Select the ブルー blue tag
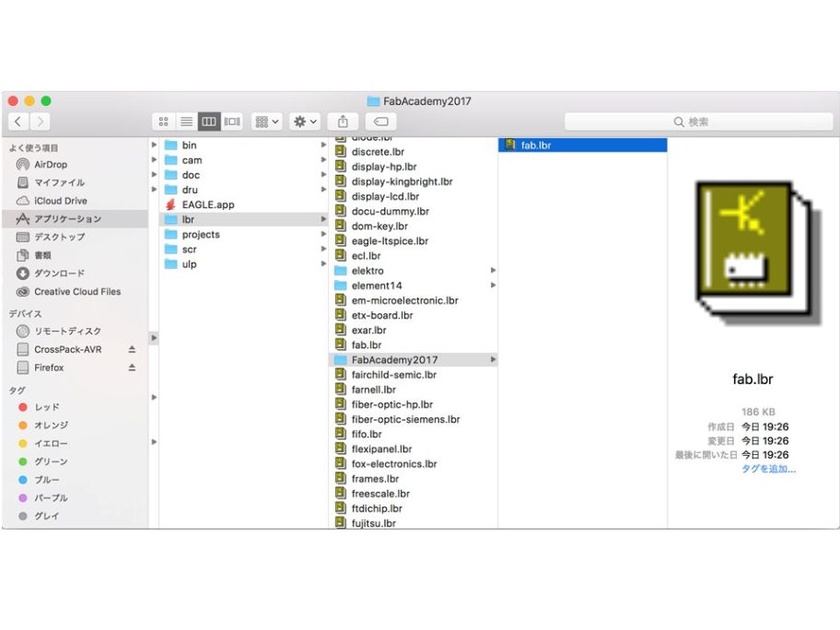Viewport: 840px width, 630px height. pyautogui.click(x=75, y=480)
